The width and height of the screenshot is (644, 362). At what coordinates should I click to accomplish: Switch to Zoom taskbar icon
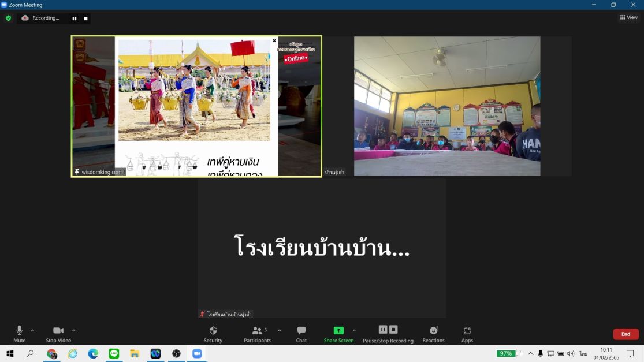coord(197,353)
